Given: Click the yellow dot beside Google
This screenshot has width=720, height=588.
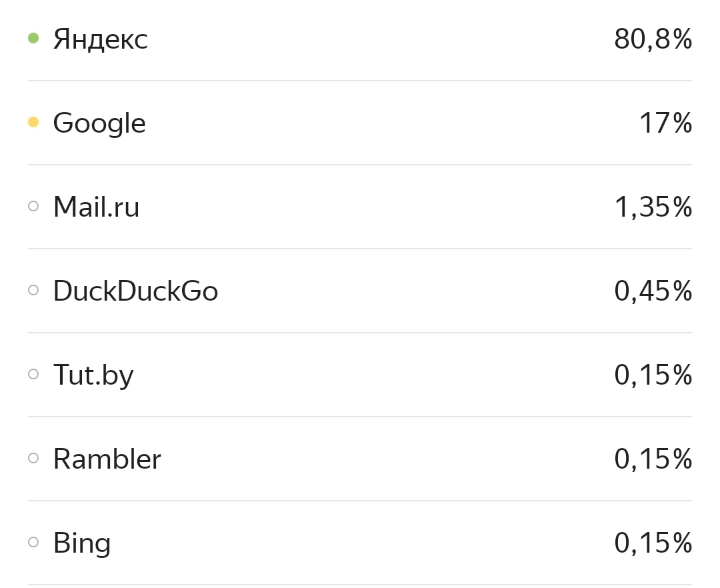Looking at the screenshot, I should [33, 123].
